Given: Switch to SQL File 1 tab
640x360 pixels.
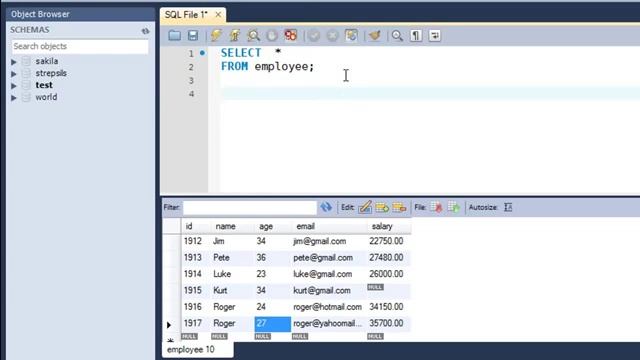Looking at the screenshot, I should pyautogui.click(x=186, y=15).
